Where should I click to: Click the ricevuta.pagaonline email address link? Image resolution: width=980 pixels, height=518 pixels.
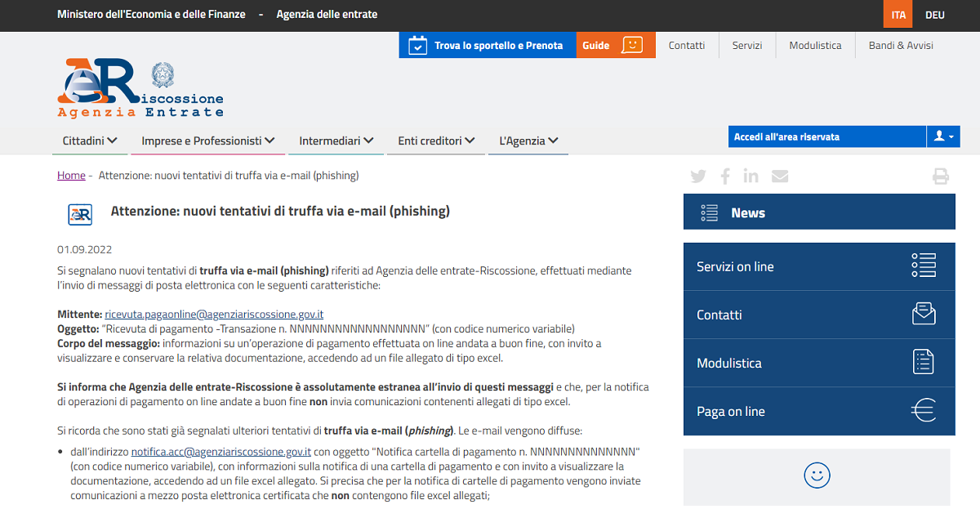pos(214,315)
